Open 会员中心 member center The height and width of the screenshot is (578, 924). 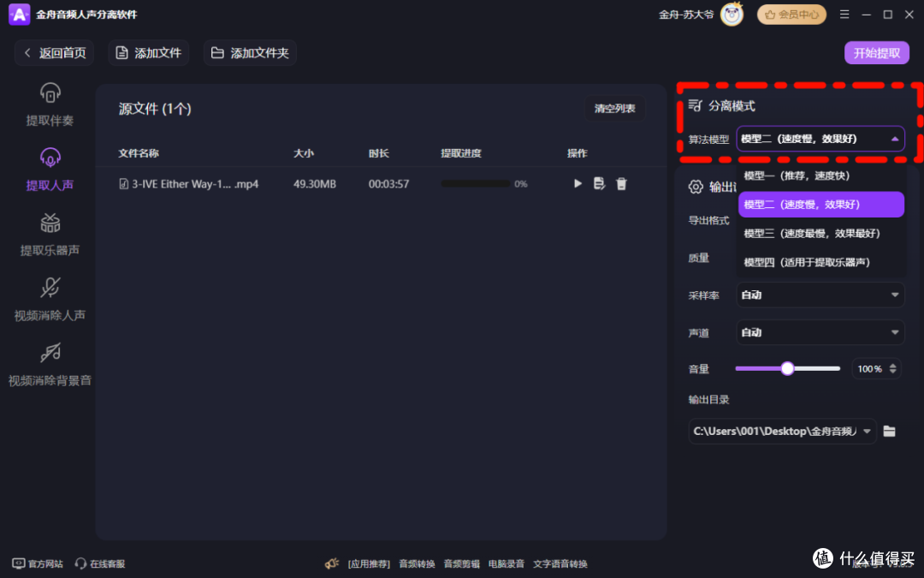(x=791, y=15)
